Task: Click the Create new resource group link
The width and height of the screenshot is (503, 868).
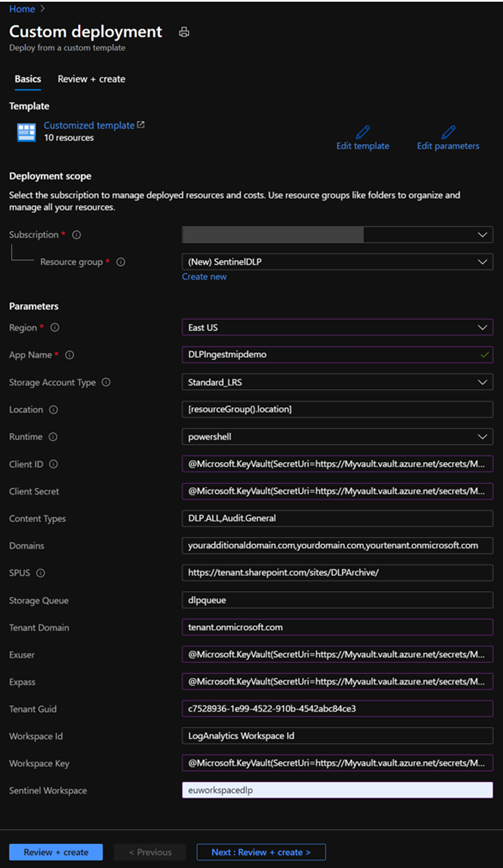Action: 204,277
